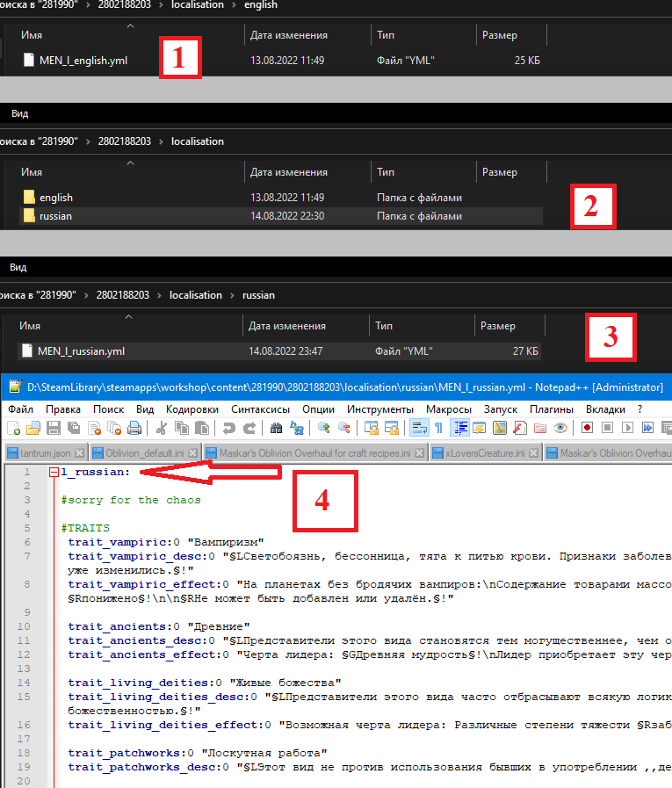
Task: Sort by Размер in the localisation folder window
Action: click(500, 172)
